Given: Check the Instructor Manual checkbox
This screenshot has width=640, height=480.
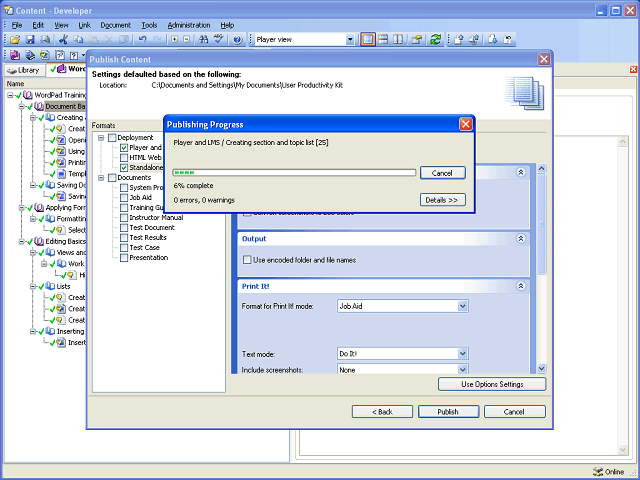Looking at the screenshot, I should point(124,218).
